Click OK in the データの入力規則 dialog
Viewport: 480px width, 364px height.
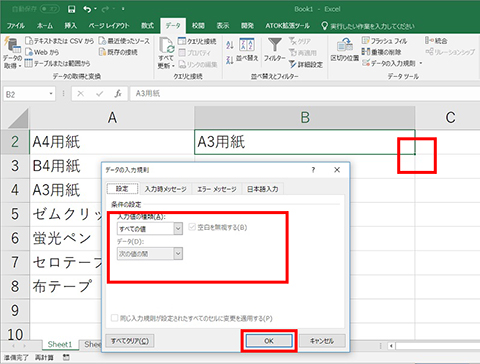point(269,341)
